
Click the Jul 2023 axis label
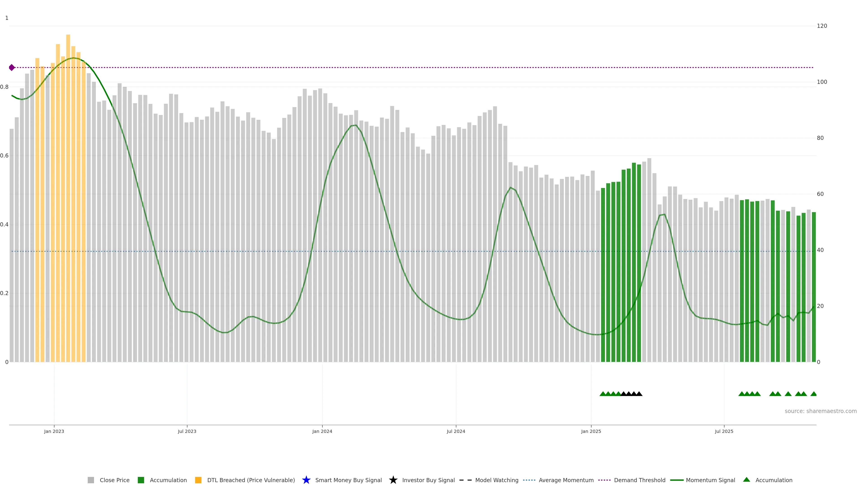pos(187,431)
